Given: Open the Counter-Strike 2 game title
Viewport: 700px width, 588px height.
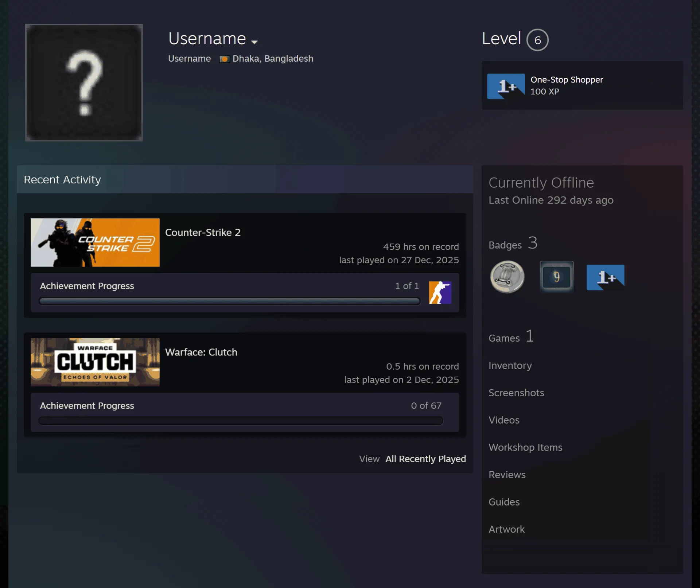Looking at the screenshot, I should point(203,232).
